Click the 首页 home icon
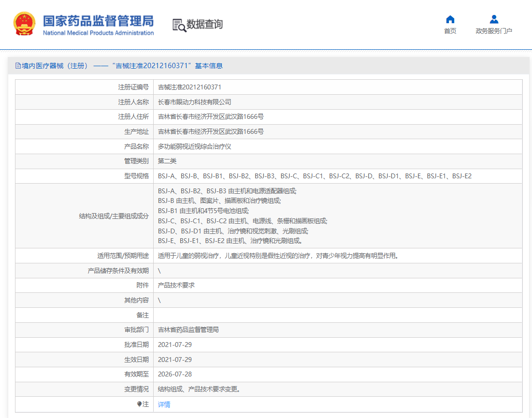532x418 pixels. click(450, 18)
